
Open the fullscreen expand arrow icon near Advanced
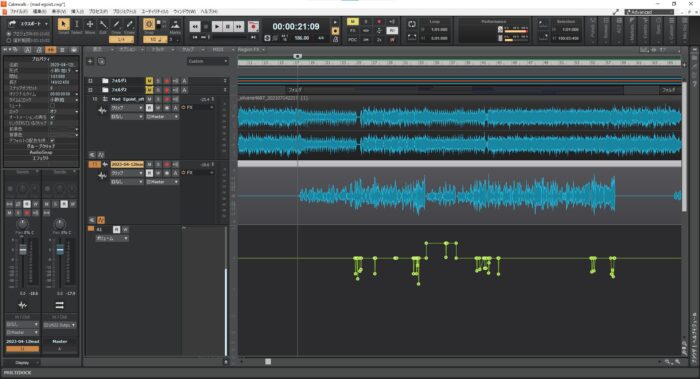pyautogui.click(x=616, y=12)
